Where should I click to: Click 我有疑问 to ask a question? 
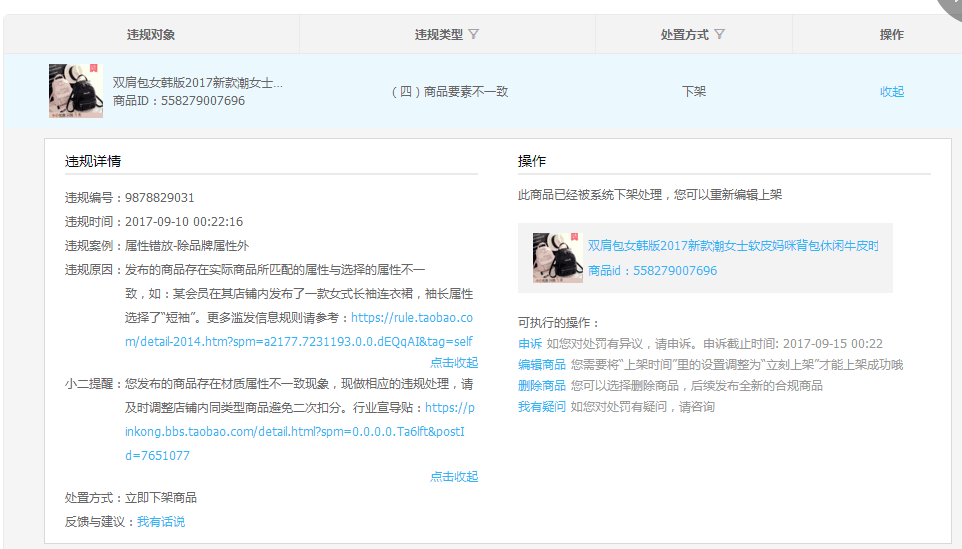(542, 407)
